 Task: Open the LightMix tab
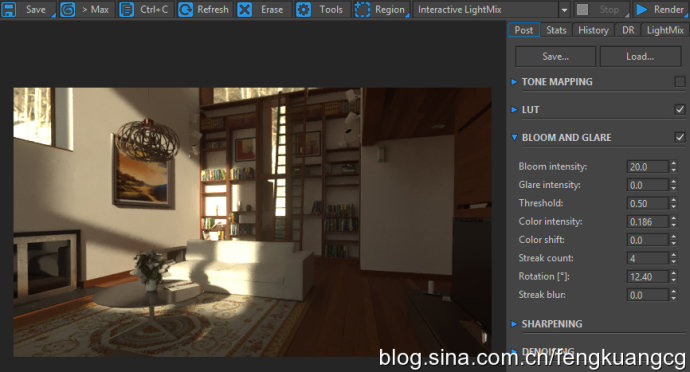[665, 30]
